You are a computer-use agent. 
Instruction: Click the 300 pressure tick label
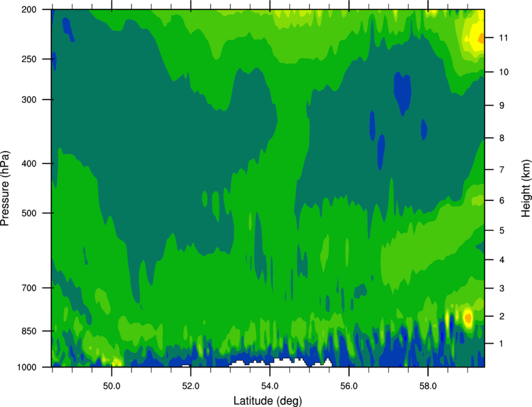click(x=29, y=100)
